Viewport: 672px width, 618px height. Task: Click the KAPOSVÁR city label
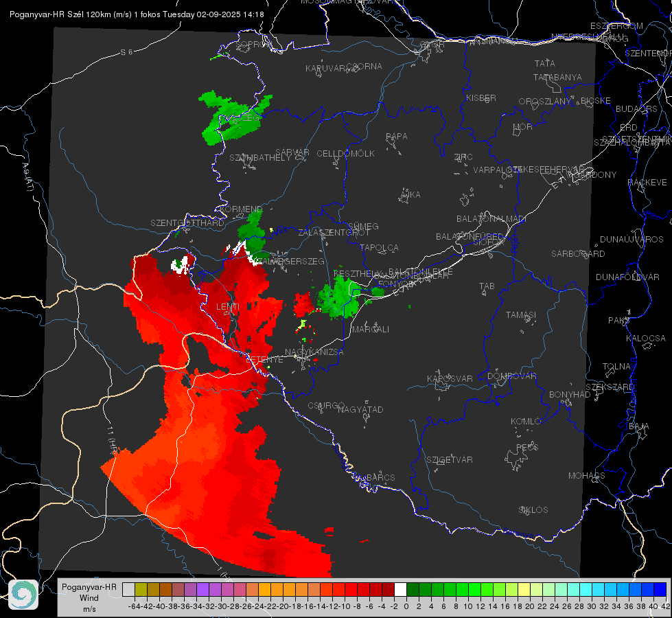450,378
